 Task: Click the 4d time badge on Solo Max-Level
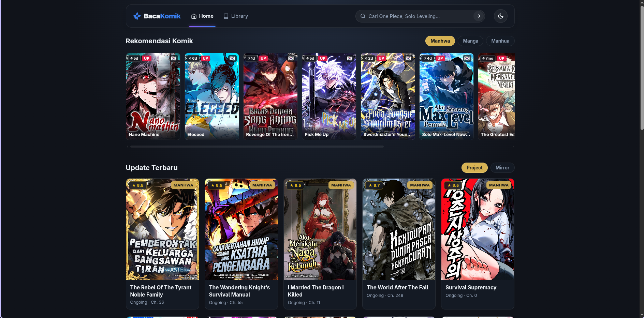click(428, 58)
